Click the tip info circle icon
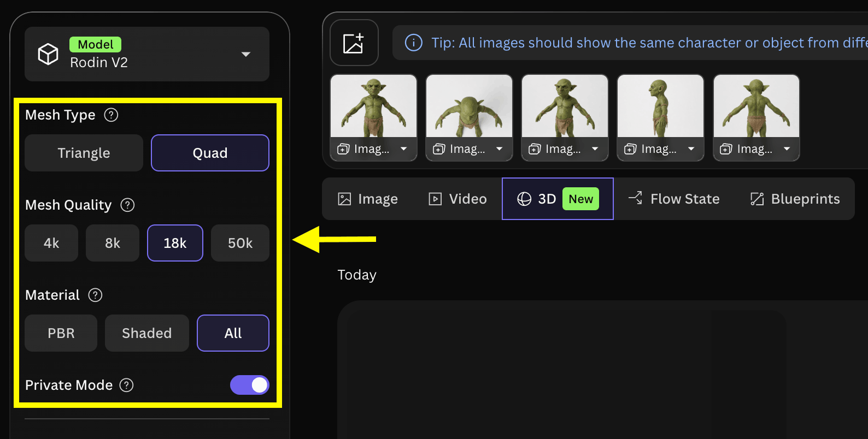This screenshot has height=439, width=868. pos(413,43)
